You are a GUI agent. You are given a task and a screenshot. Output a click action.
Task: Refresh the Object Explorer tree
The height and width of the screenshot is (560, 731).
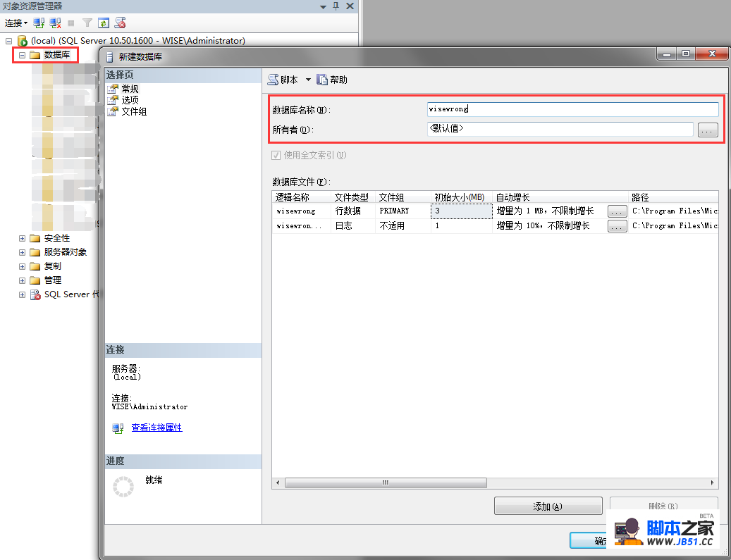[x=103, y=23]
